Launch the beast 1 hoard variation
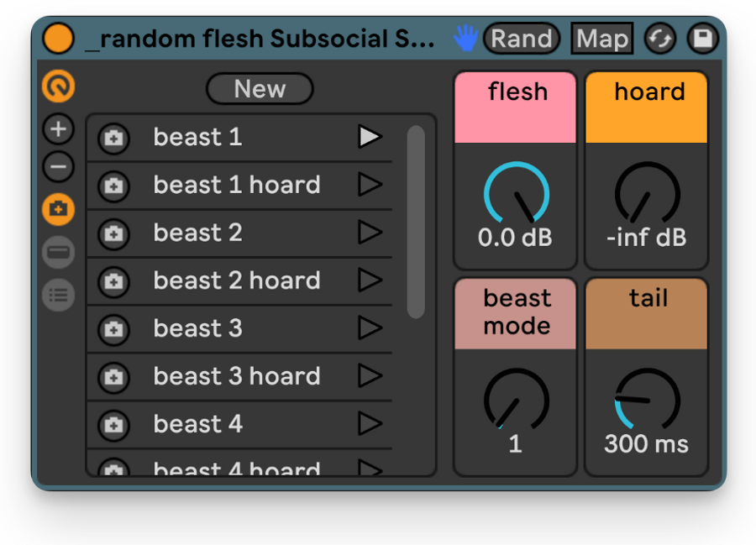Viewport: 756px width, 545px height. pyautogui.click(x=370, y=185)
